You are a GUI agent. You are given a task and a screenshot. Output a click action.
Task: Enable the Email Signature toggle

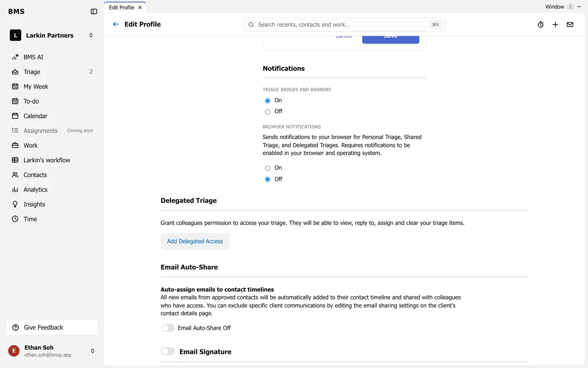[168, 351]
